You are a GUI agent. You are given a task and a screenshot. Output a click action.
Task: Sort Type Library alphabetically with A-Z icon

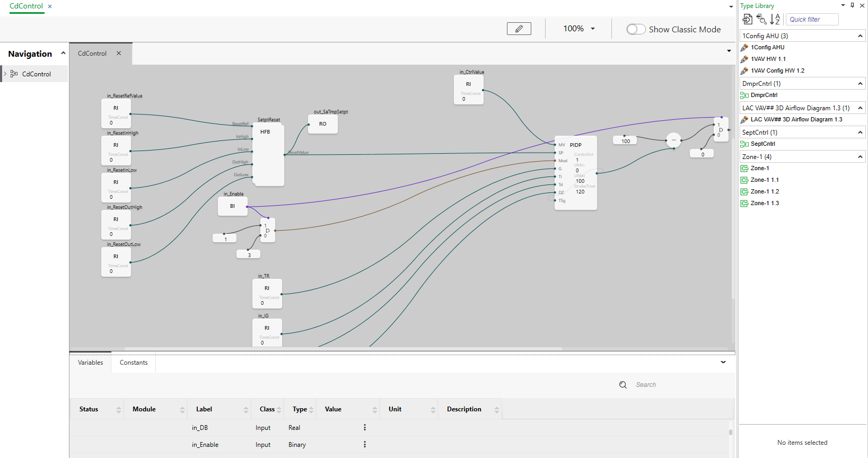(x=775, y=20)
